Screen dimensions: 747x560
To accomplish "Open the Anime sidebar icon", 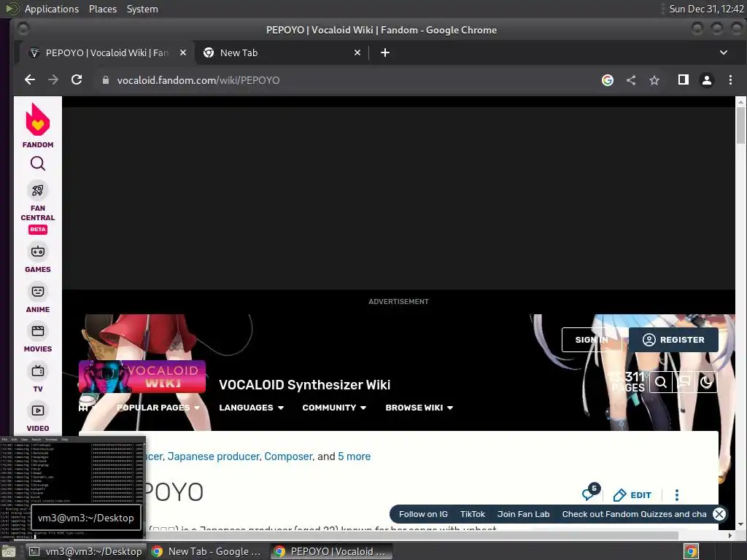I will coord(38,291).
